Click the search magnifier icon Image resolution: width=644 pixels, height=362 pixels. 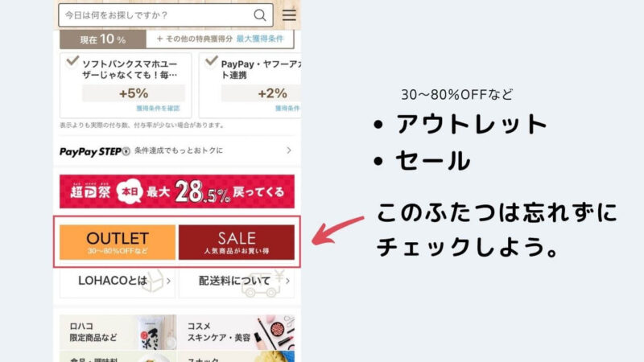click(259, 15)
